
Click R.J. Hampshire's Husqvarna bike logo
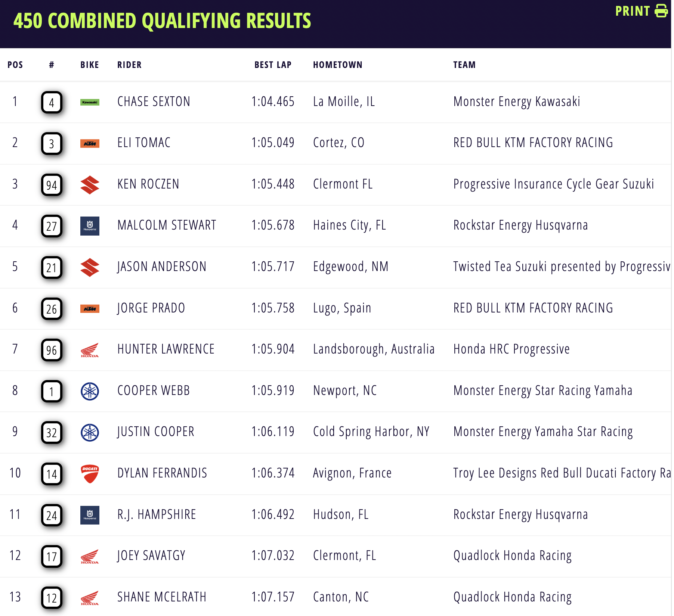pyautogui.click(x=90, y=515)
